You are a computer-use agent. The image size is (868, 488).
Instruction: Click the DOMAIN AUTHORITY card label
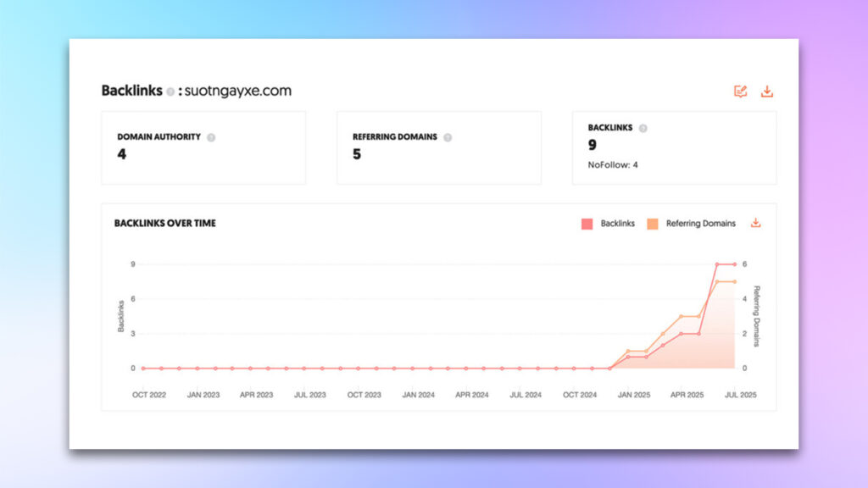159,136
